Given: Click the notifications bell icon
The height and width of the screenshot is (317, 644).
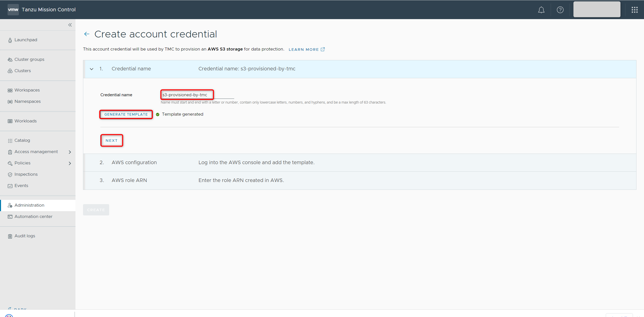Looking at the screenshot, I should 541,10.
